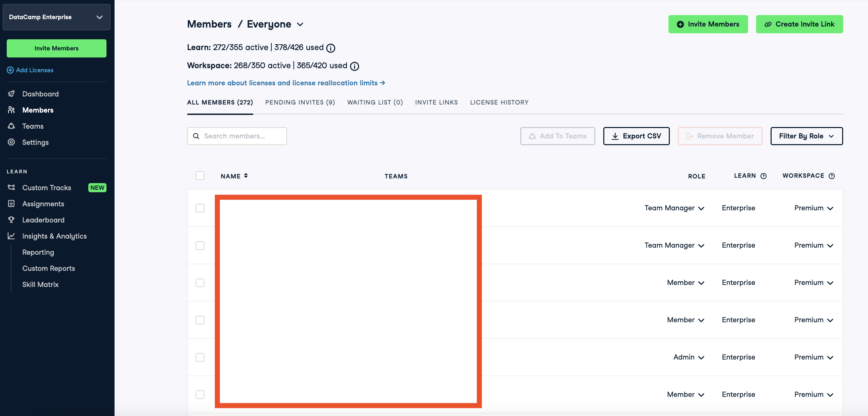
Task: Click the Create Invite Link button
Action: coord(799,24)
